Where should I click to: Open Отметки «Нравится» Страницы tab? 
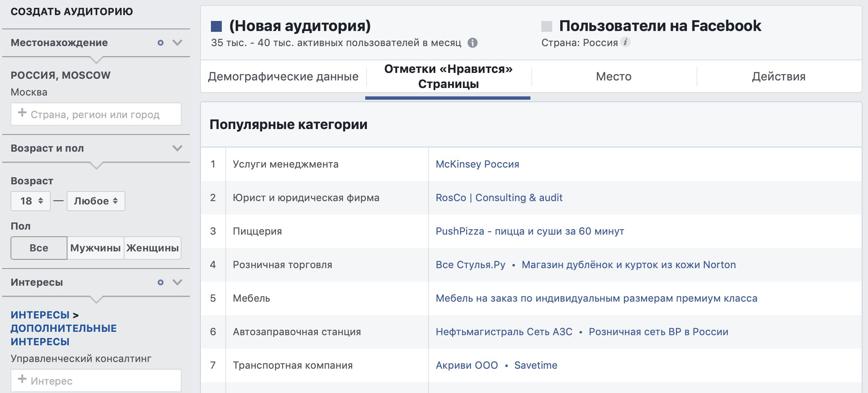(x=448, y=77)
